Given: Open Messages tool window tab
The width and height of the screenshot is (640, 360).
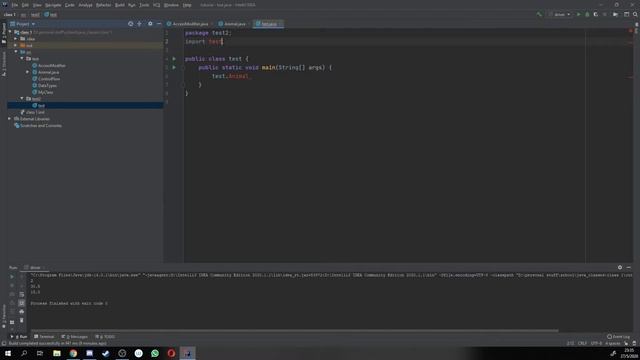Looking at the screenshot, I should coord(75,337).
